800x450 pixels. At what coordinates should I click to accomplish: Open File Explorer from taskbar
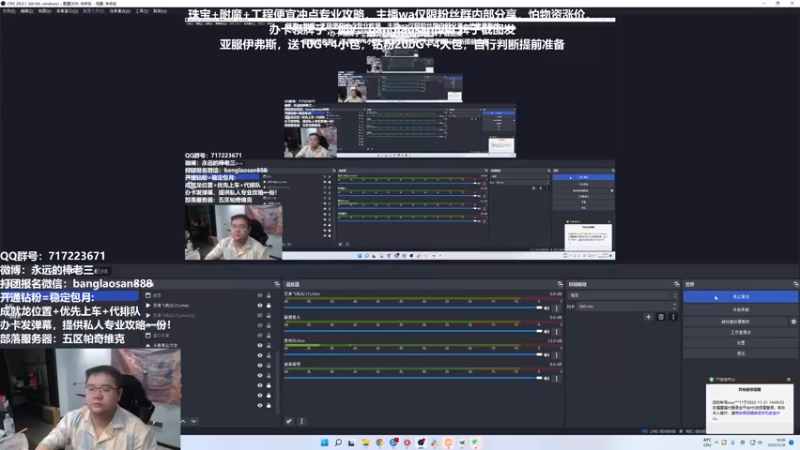tap(365, 442)
